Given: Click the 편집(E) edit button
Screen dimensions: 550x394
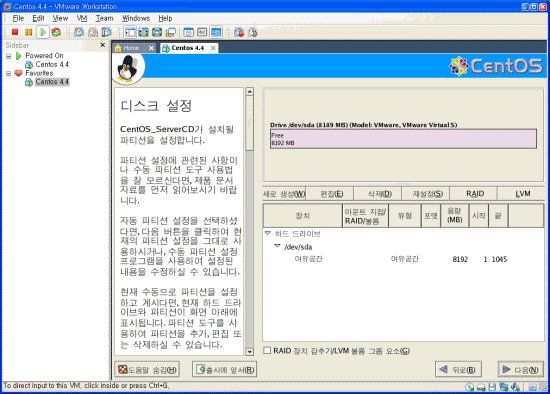Looking at the screenshot, I should (331, 194).
